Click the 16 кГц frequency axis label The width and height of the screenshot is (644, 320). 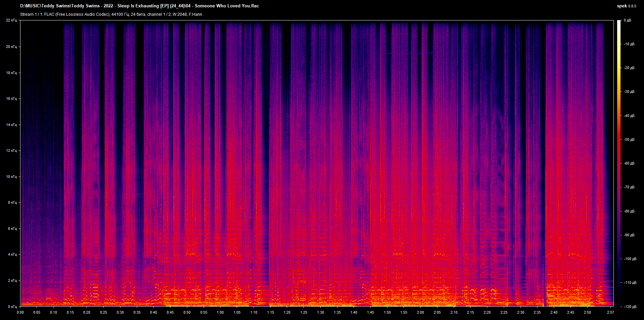pyautogui.click(x=11, y=99)
